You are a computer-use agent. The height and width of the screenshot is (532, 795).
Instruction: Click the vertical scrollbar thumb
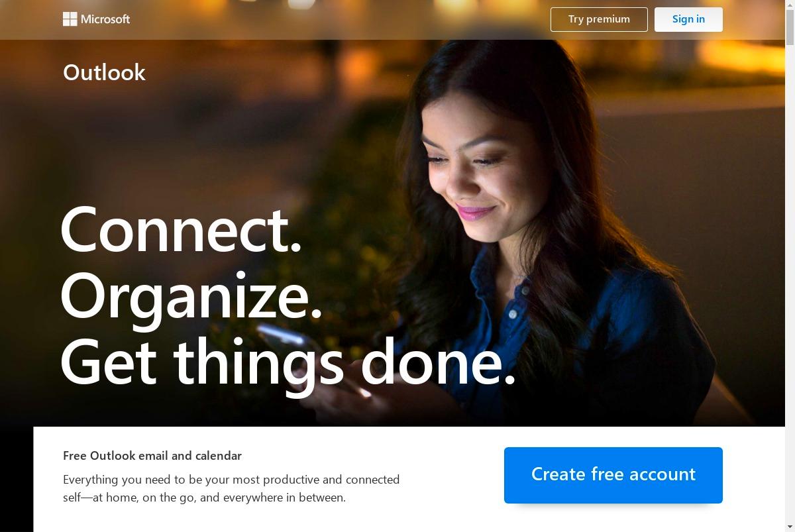click(x=790, y=28)
